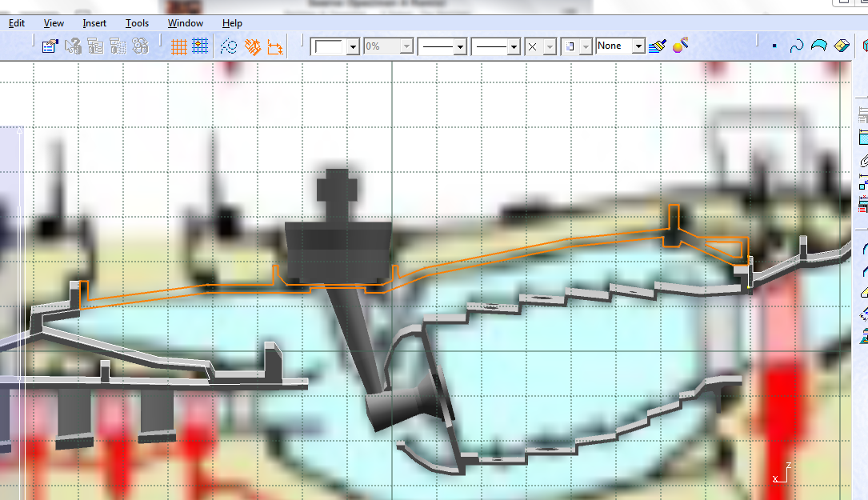Click the greyed dotted tree-window icon
The width and height of the screenshot is (868, 500).
coord(118,46)
